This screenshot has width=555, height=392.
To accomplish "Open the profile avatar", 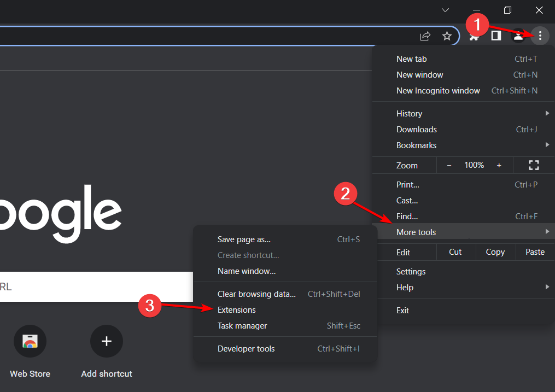I will pos(518,36).
